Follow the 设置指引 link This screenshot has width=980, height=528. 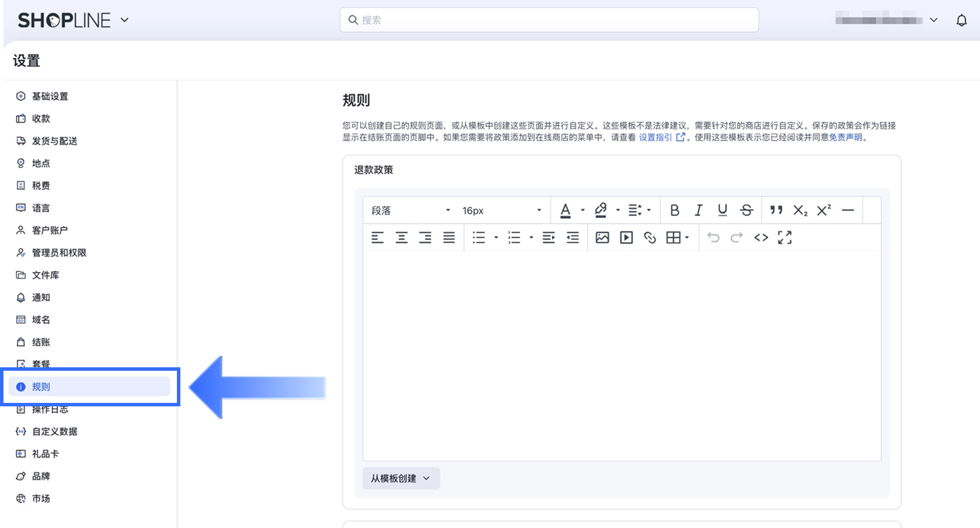click(661, 137)
